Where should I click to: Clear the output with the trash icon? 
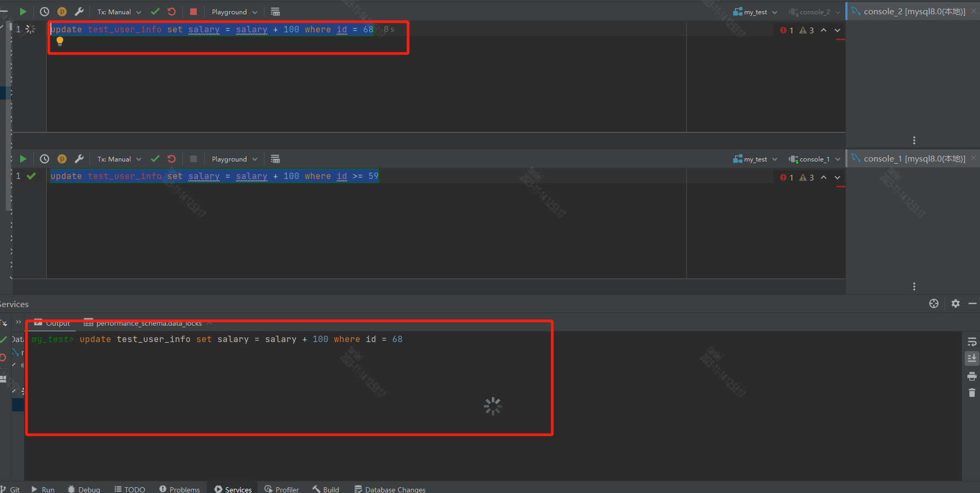pyautogui.click(x=972, y=392)
